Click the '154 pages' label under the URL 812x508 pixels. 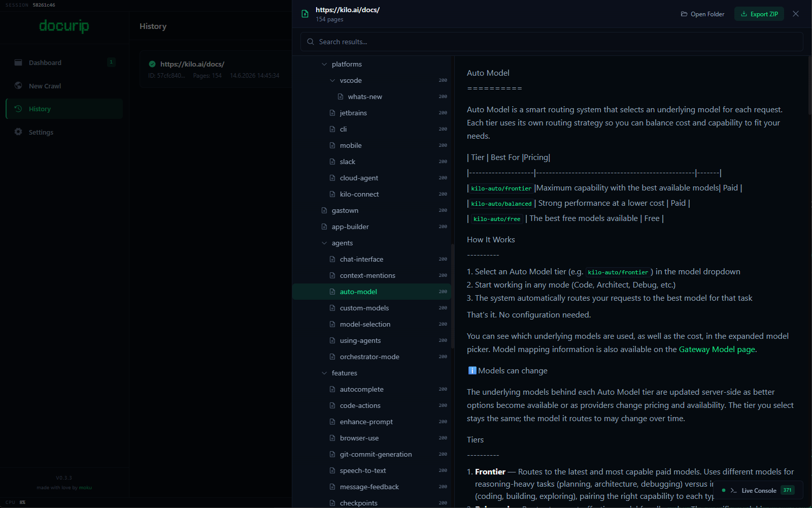click(x=329, y=19)
